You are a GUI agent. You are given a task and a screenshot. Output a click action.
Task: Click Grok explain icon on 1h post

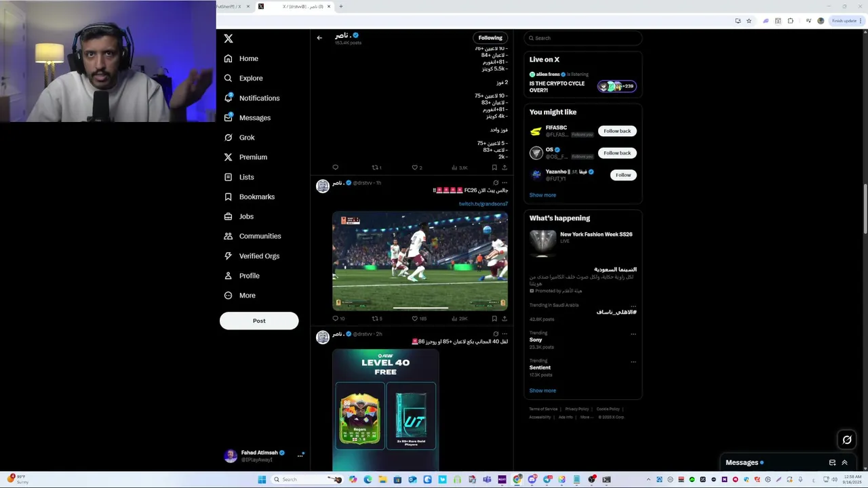click(496, 183)
